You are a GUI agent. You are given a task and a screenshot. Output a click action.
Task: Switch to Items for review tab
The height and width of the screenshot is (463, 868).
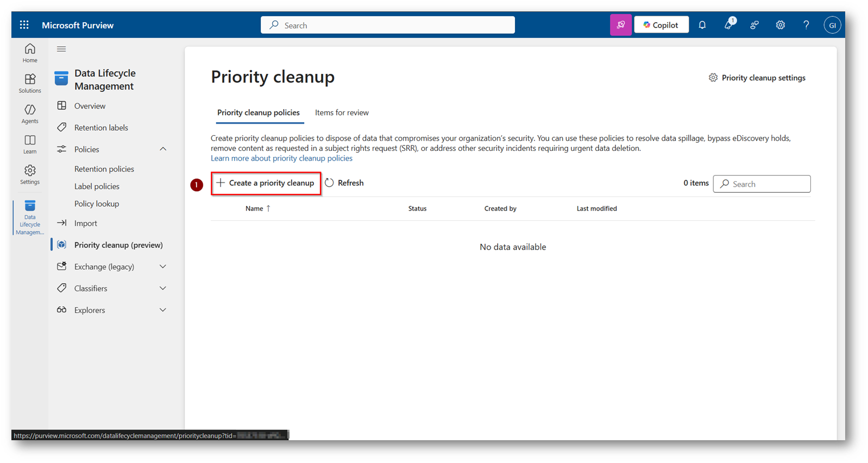coord(342,112)
